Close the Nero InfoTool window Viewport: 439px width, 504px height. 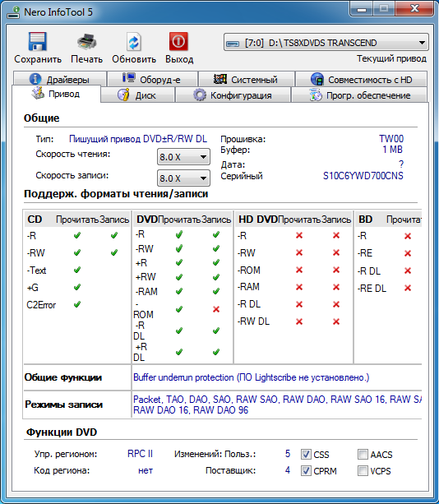414,9
